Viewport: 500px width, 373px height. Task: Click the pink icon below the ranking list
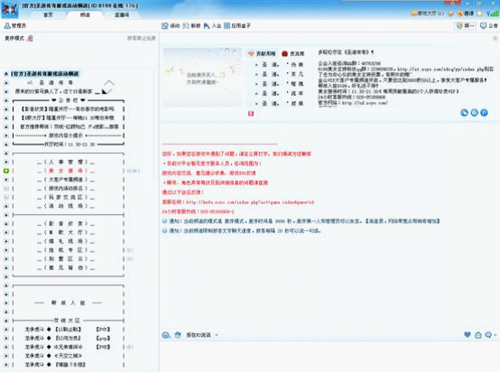click(x=251, y=113)
